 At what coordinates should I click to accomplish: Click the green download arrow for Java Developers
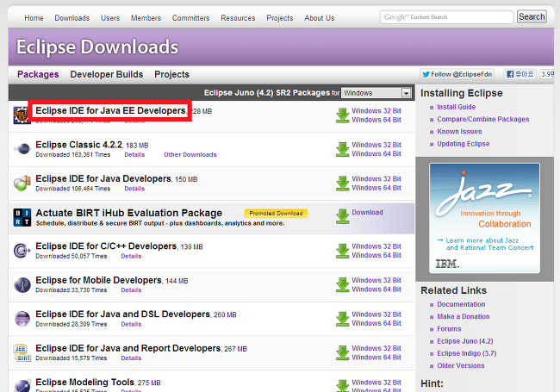343,184
